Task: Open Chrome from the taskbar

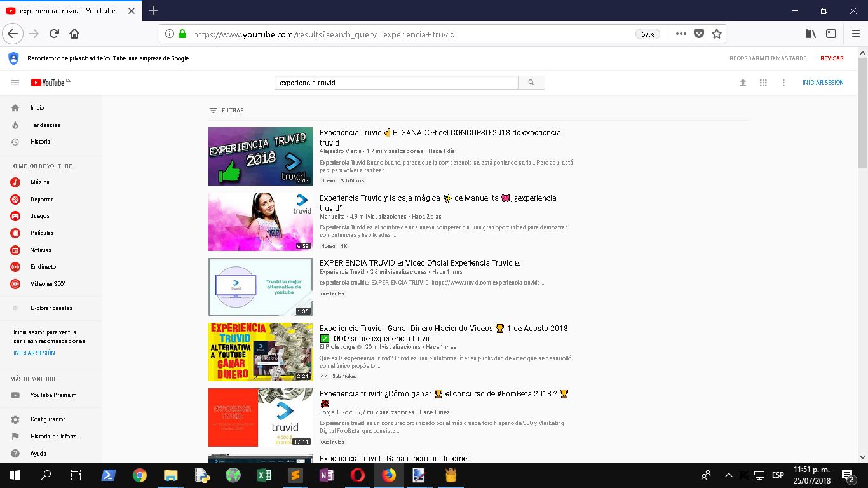Action: [x=140, y=475]
